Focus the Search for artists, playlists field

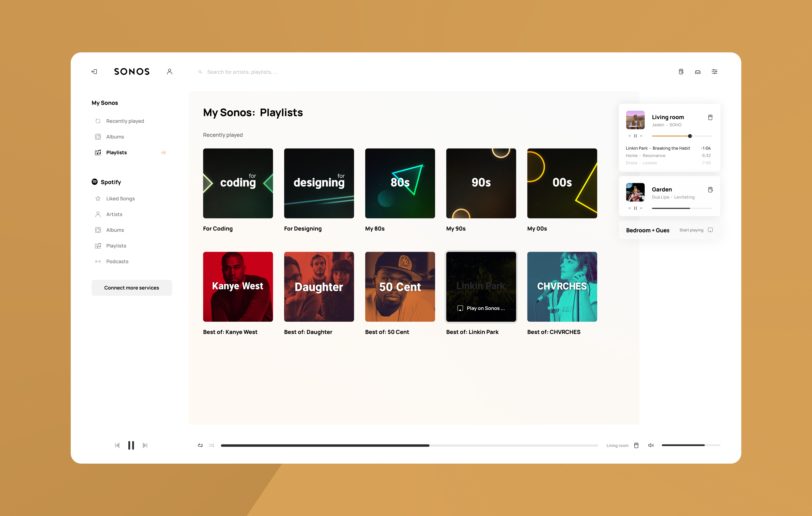[242, 72]
